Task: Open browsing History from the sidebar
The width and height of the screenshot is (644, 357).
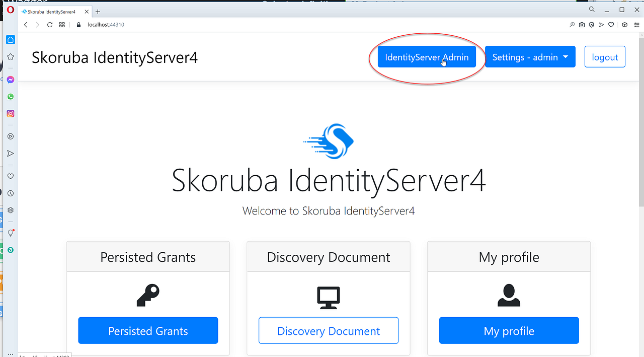Action: (10, 193)
